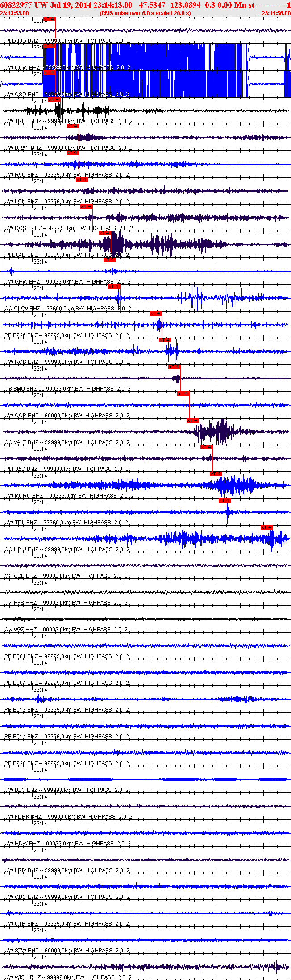Image resolution: width=291 pixels, height=980 pixels.
Task: Select the PB.B928 EHZ station label
Action: [21, 763]
